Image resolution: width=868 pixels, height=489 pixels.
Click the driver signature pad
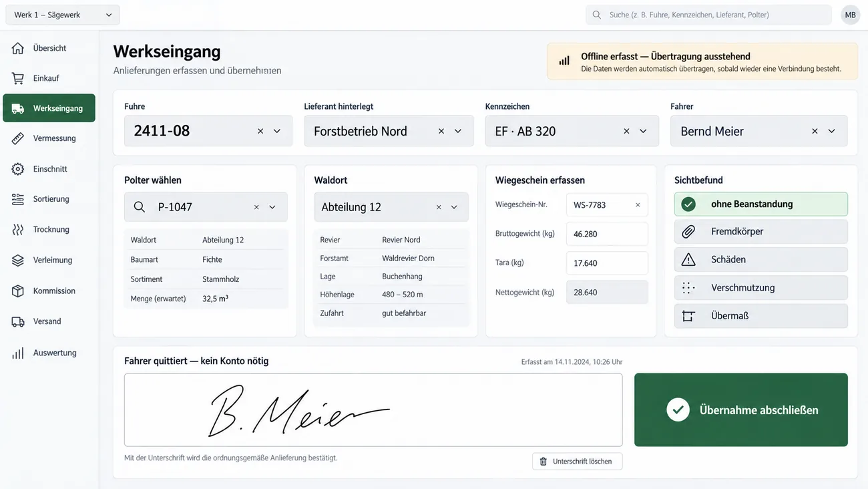(373, 410)
